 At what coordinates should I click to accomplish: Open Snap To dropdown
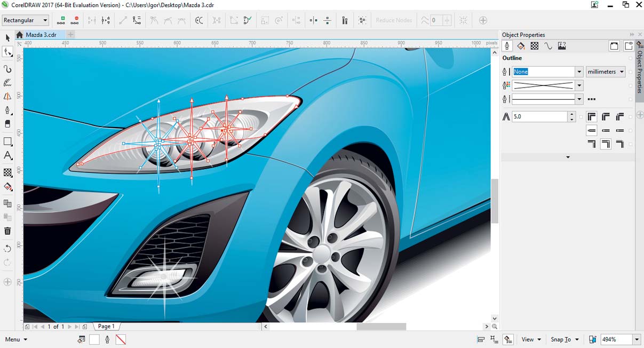coord(565,339)
